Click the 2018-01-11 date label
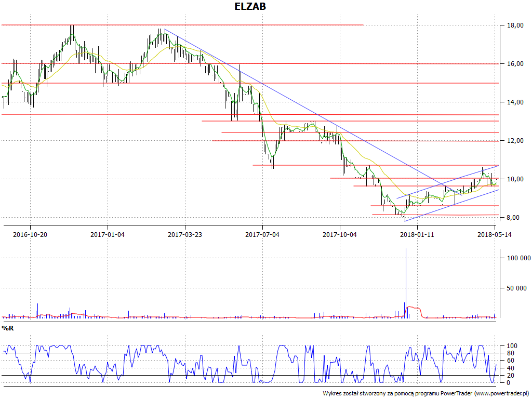 [417, 234]
